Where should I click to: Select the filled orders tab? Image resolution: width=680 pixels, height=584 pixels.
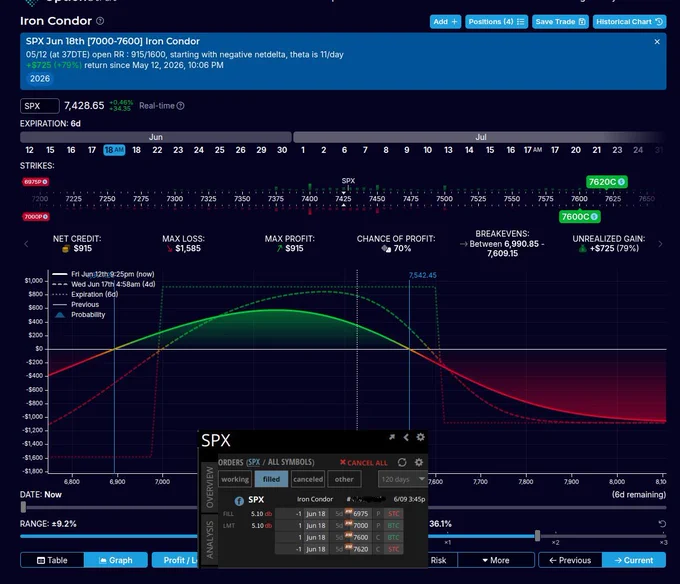point(271,479)
